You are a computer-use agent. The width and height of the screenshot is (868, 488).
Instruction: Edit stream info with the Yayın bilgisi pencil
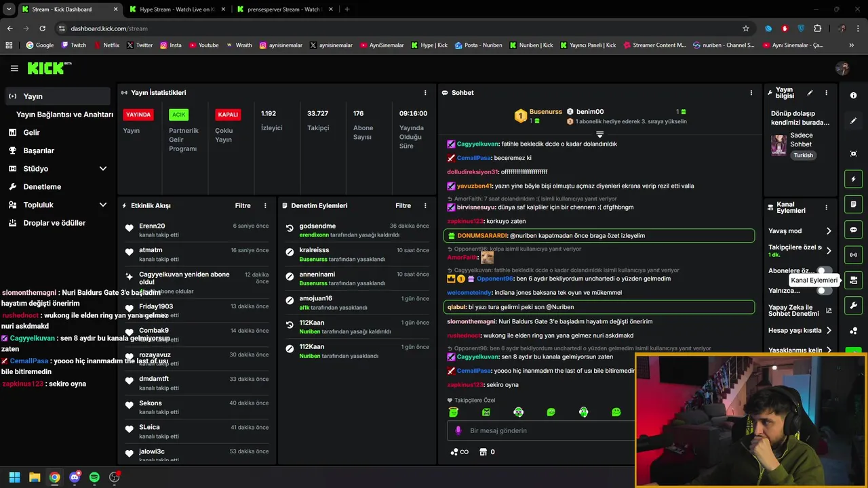810,93
